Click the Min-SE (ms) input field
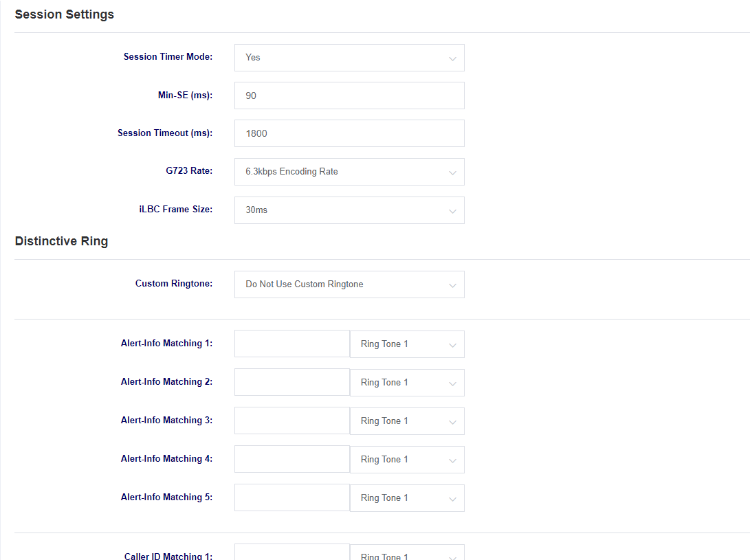This screenshot has height=560, width=750. pos(349,96)
